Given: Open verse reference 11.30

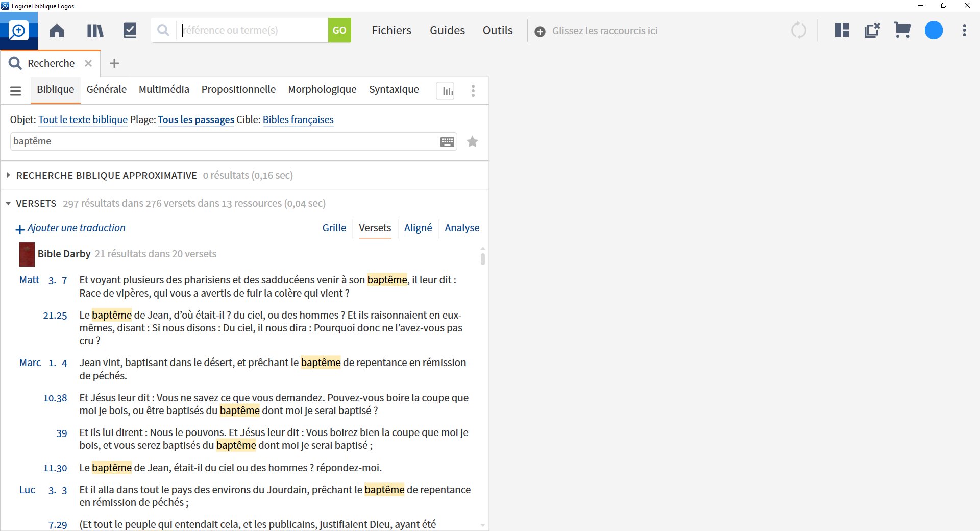Looking at the screenshot, I should click(x=55, y=468).
